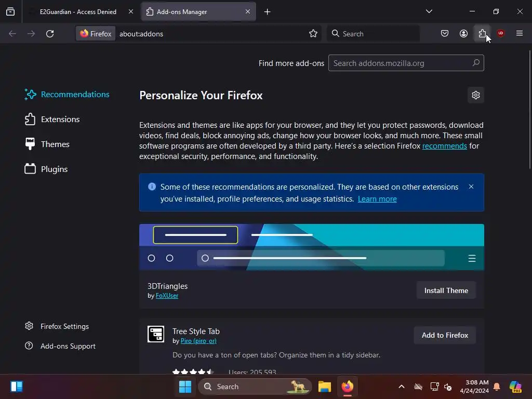This screenshot has height=399, width=532.
Task: Click the Search addons.mozilla.org field
Action: pos(406,63)
